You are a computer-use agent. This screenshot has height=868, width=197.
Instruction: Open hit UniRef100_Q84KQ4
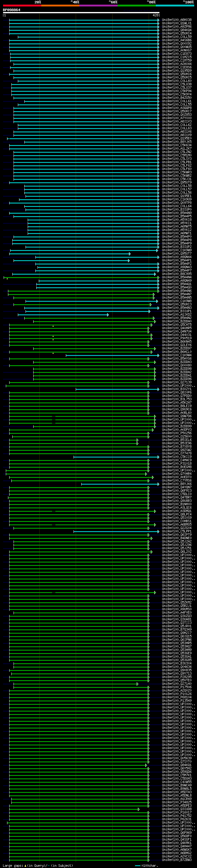pos(177,30)
